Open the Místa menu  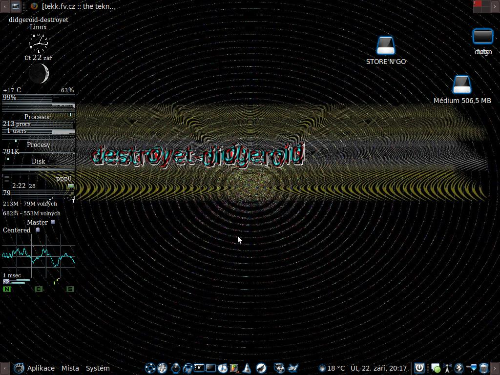coord(70,368)
